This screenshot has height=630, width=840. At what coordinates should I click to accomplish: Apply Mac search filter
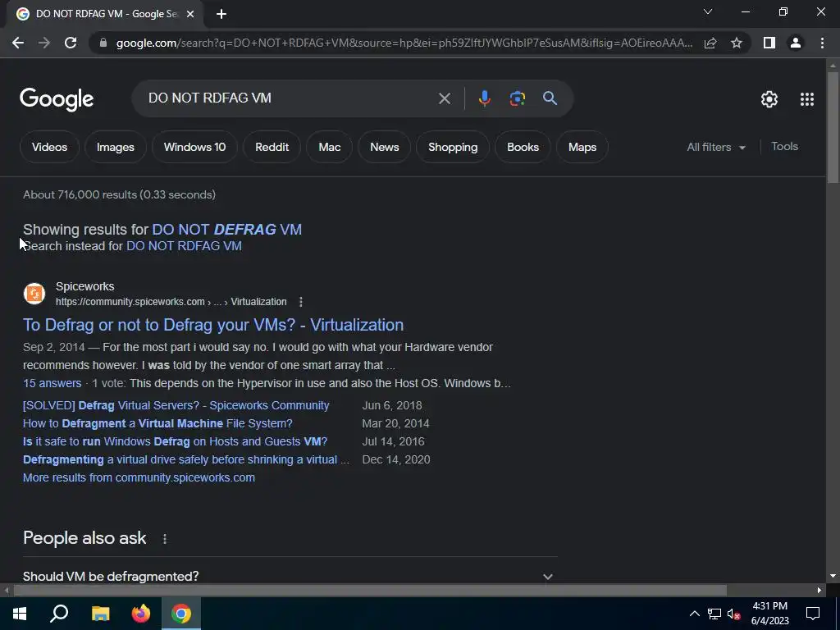pos(330,147)
